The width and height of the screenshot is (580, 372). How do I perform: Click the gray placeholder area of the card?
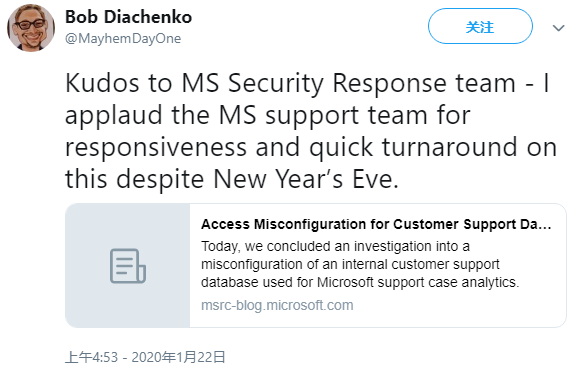tap(128, 266)
